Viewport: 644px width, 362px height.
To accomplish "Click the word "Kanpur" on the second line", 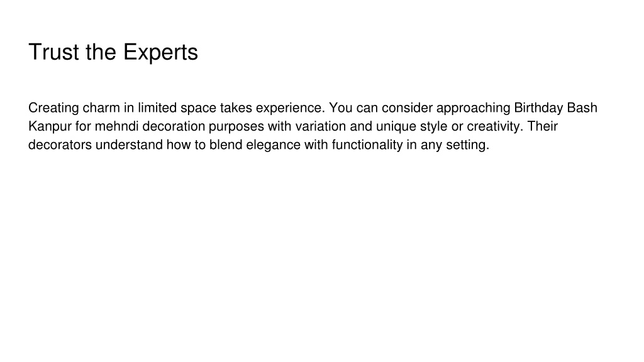I will click(x=50, y=126).
